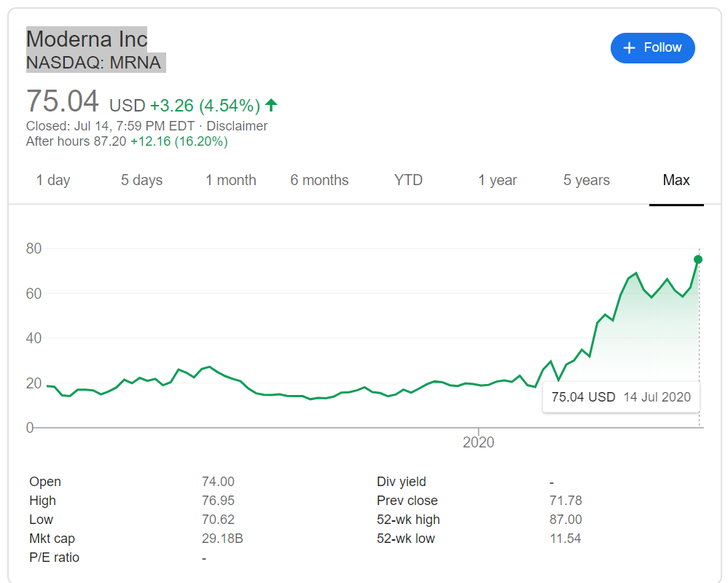The width and height of the screenshot is (728, 583).
Task: Click the Prev close value 71.78
Action: pos(565,501)
